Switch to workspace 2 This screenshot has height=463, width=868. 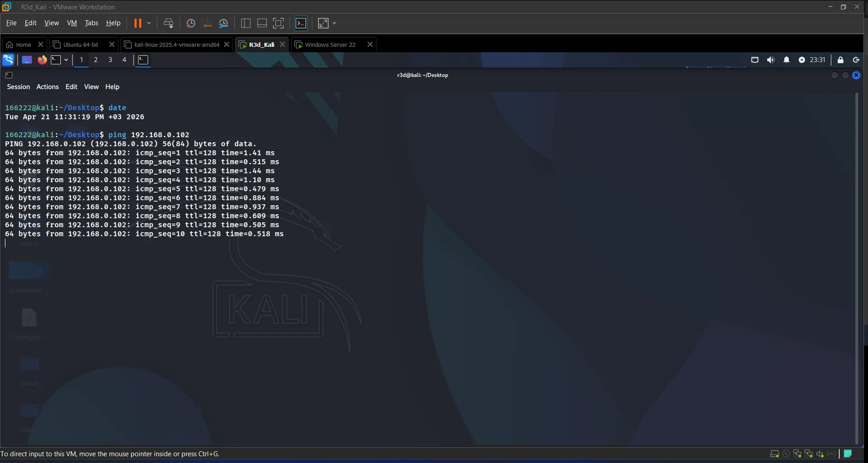point(95,60)
